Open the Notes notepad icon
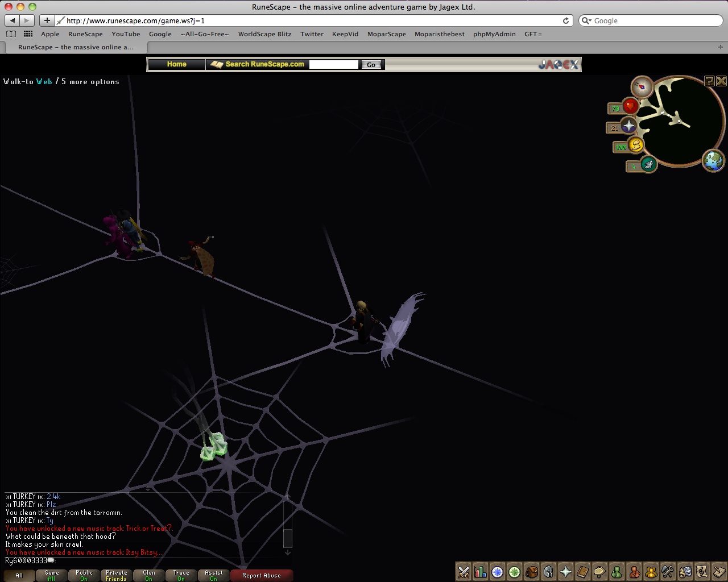Viewport: 728px width, 582px height. (719, 572)
